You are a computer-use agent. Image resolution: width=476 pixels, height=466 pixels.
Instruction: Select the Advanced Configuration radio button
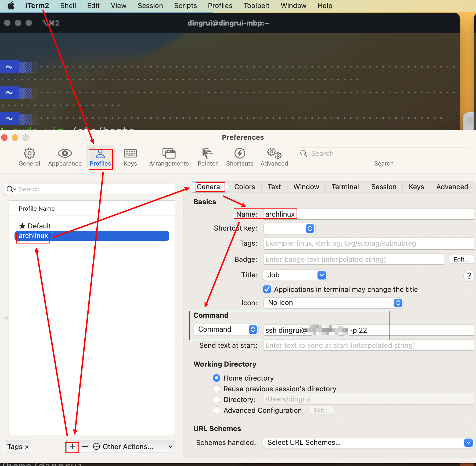click(217, 410)
